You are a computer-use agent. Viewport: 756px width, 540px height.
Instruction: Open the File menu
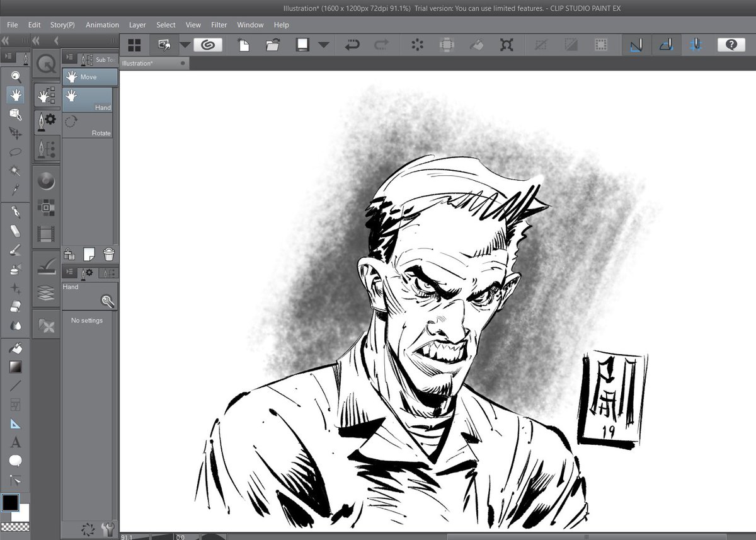coord(13,25)
